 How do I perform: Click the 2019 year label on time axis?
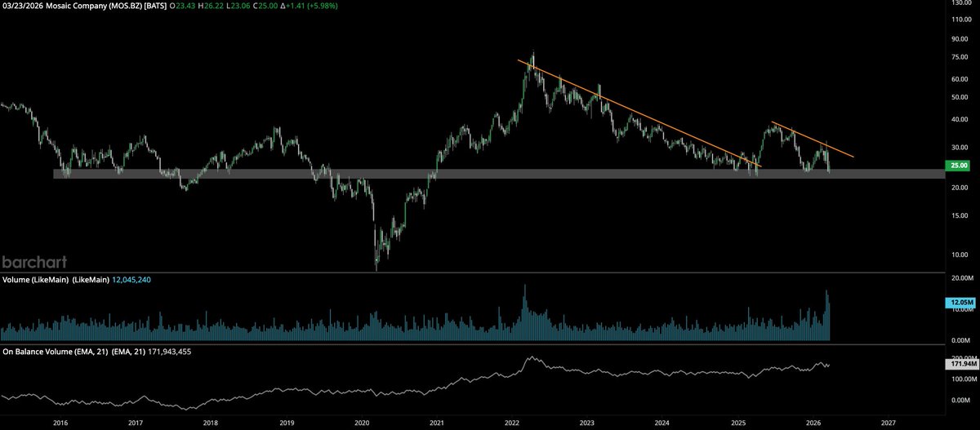[x=286, y=423]
